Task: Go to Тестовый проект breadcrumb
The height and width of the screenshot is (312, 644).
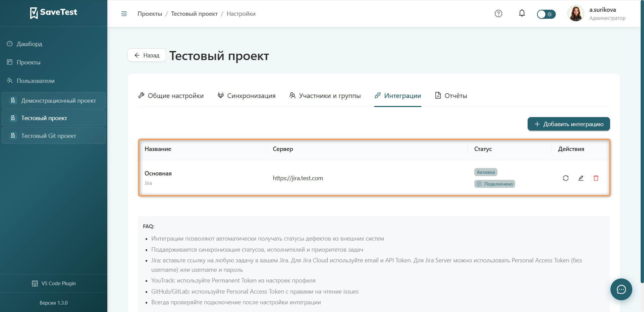Action: point(194,14)
